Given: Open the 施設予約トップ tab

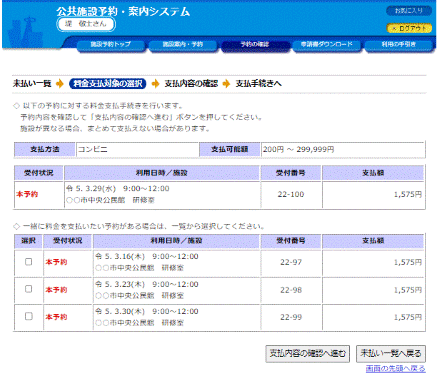Looking at the screenshot, I should 111,45.
